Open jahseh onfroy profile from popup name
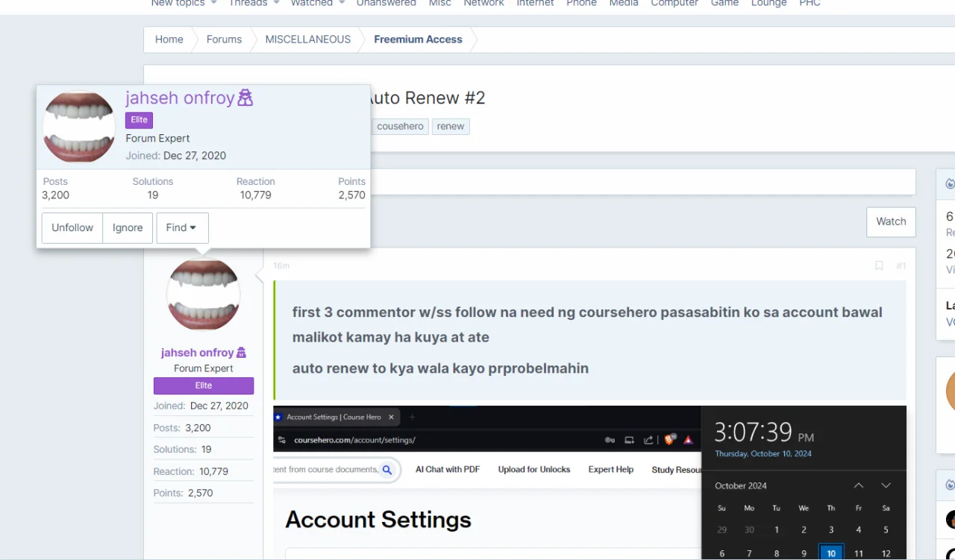The height and width of the screenshot is (560, 955). click(x=180, y=98)
